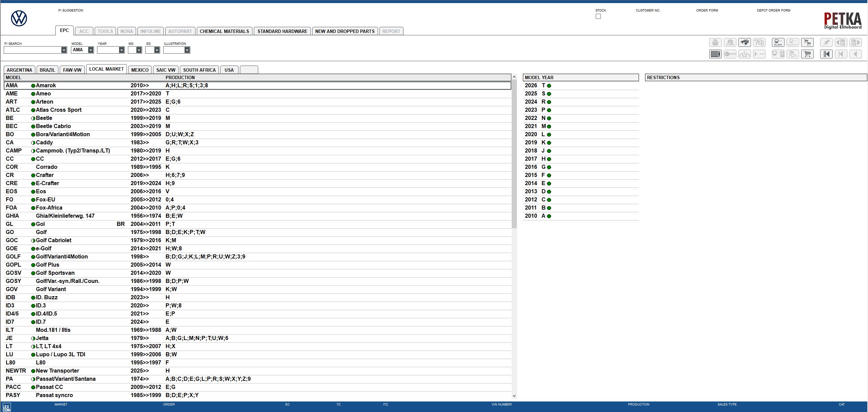
Task: Expand the FI SEARCH dropdown arrow
Action: (64, 50)
